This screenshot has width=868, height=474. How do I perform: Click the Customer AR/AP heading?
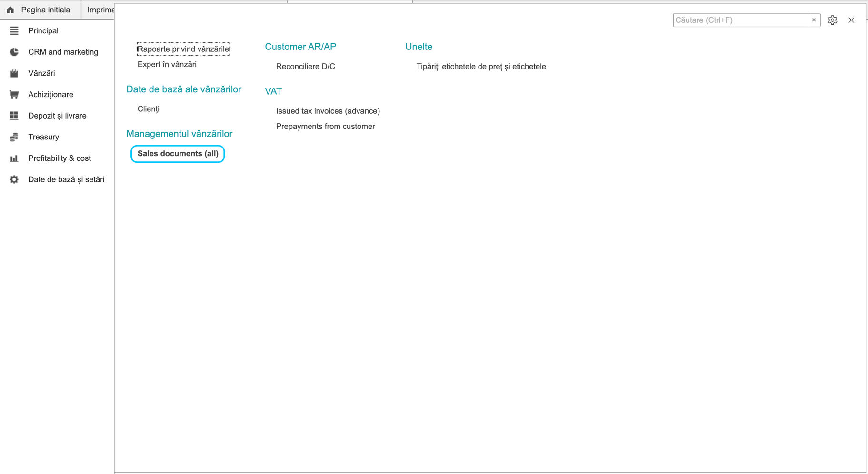[x=300, y=47]
